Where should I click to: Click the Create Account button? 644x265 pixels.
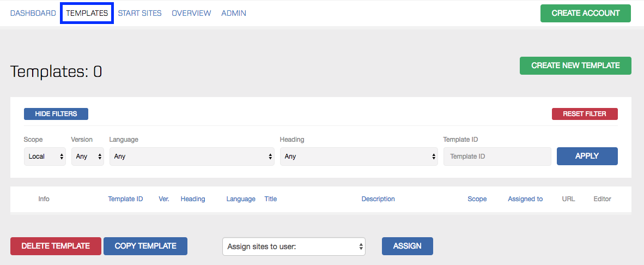coord(586,13)
